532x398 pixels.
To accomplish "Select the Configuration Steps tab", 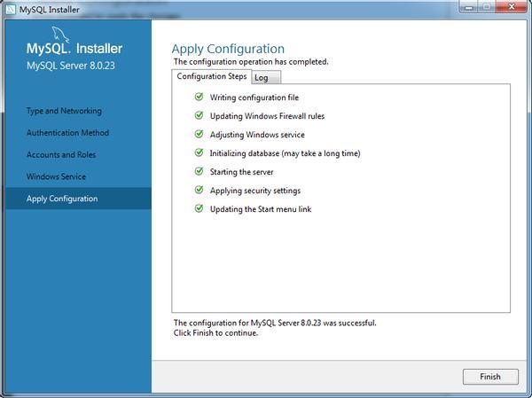I will pyautogui.click(x=212, y=76).
